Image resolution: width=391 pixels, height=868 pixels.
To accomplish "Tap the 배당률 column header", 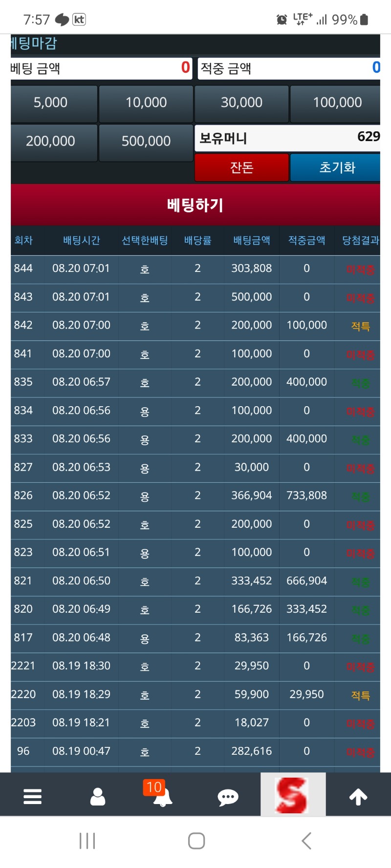I will tap(197, 240).
